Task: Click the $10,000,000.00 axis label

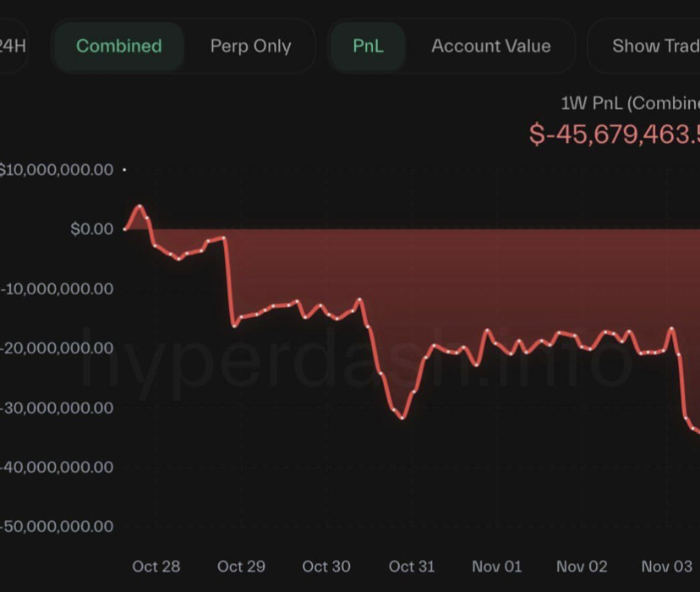Action: point(56,170)
